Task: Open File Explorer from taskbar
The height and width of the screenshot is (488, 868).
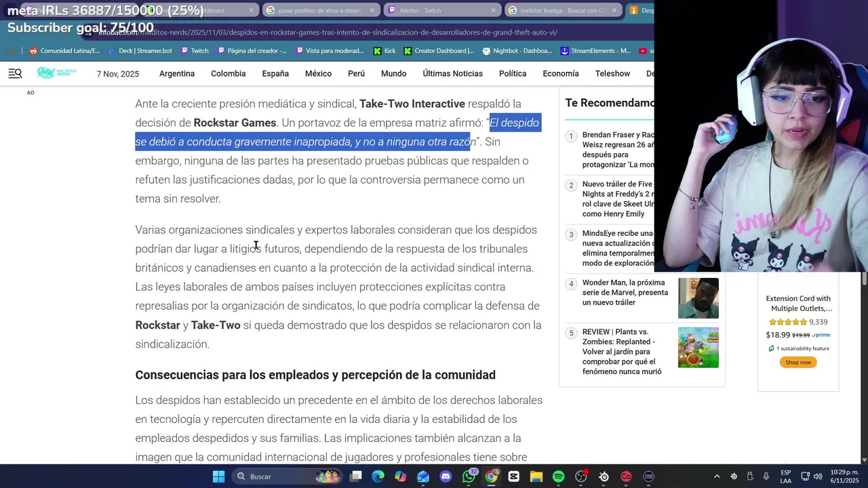Action: pos(536,476)
